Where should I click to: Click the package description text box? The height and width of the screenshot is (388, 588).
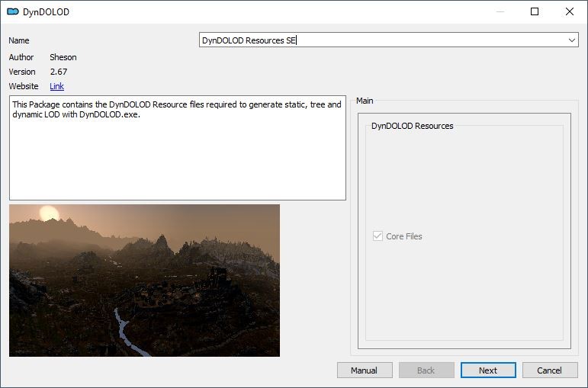(178, 148)
